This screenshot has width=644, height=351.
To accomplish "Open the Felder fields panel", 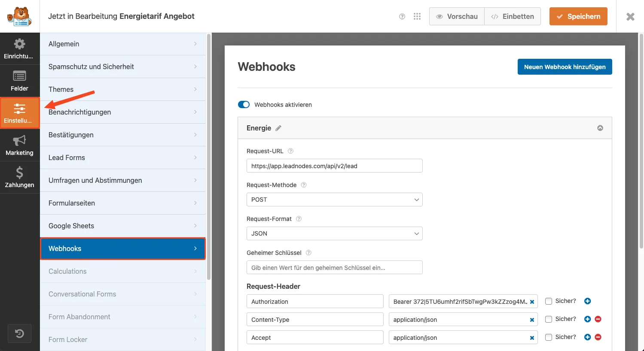I will 19,81.
